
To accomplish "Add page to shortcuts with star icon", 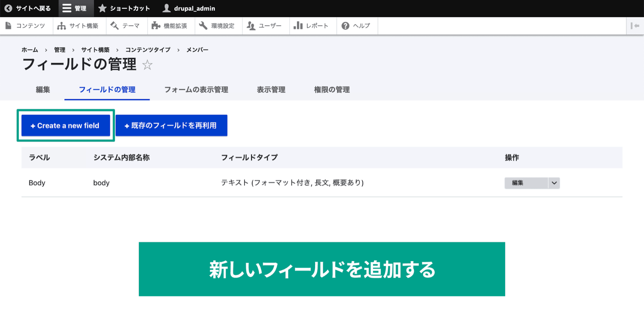I will (147, 65).
